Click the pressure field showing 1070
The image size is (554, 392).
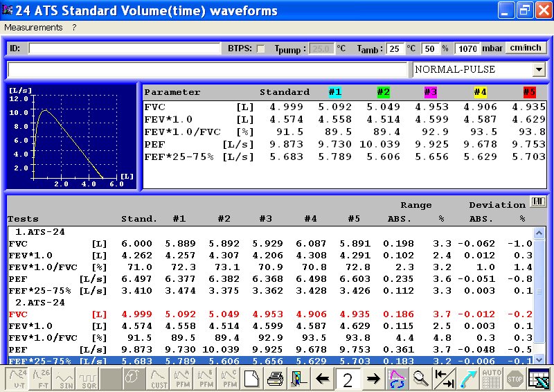point(467,48)
